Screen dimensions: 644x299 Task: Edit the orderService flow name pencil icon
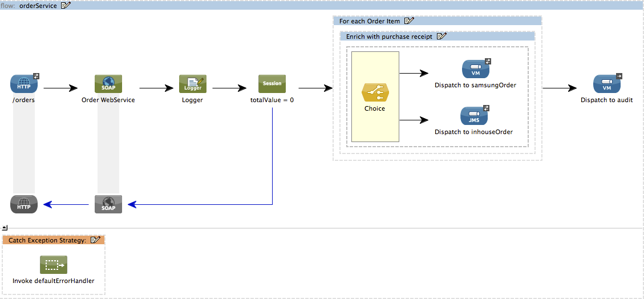(x=66, y=5)
